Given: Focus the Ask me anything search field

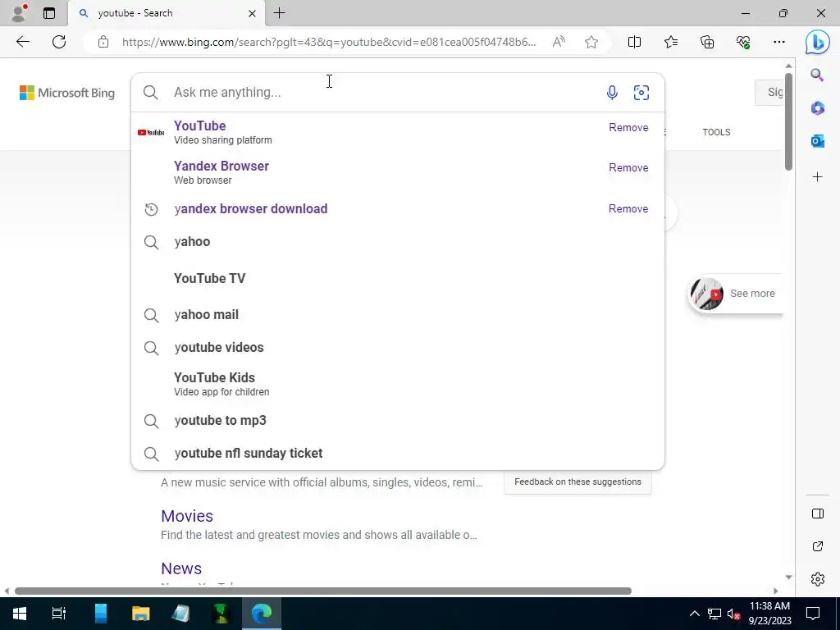Looking at the screenshot, I should (x=386, y=93).
